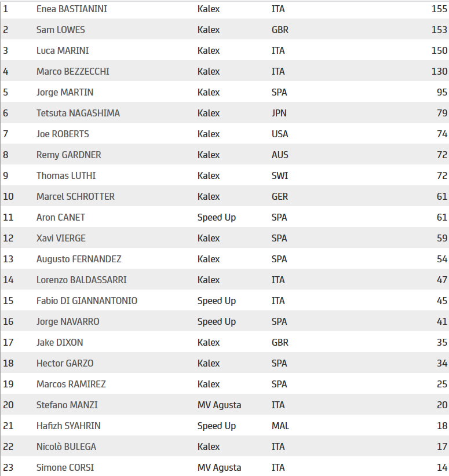Image resolution: width=449 pixels, height=476 pixels.
Task: Click Remy GARDNER's name
Action: pos(69,155)
